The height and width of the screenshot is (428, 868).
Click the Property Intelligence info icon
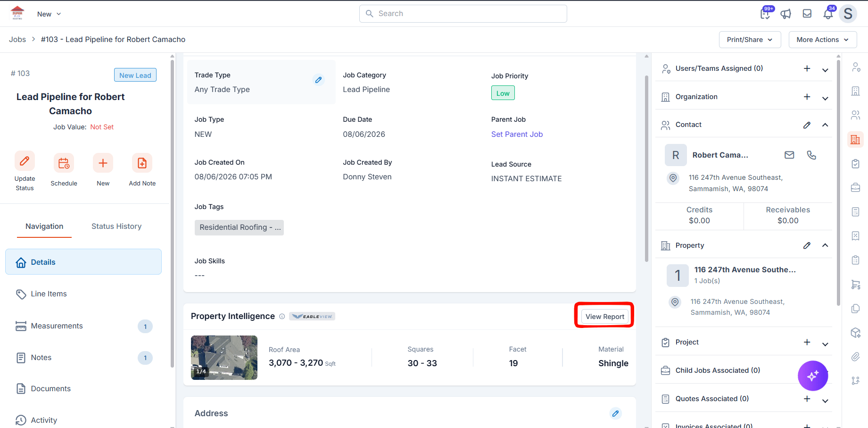click(x=282, y=316)
